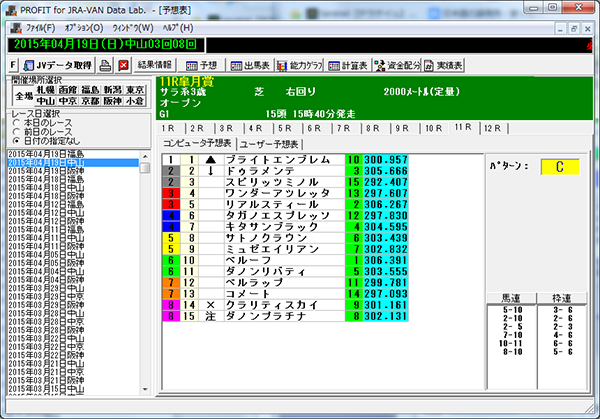Open the 能力グラフ view
Screen dimensions: 600x419
point(300,65)
